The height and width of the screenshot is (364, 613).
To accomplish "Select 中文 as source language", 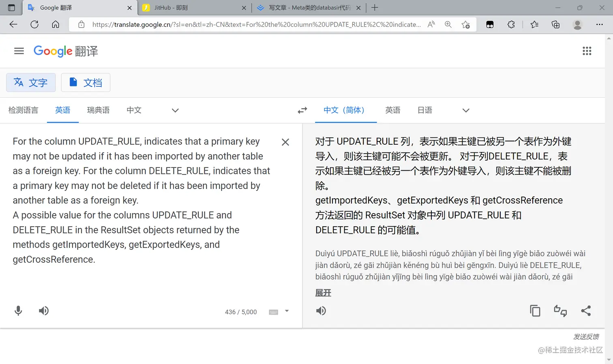I will click(134, 110).
